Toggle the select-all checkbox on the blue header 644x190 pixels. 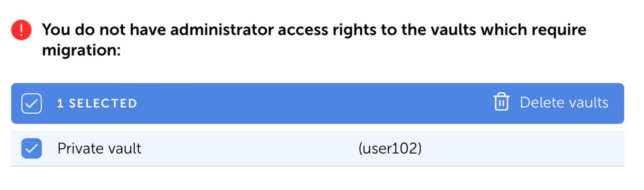click(x=31, y=103)
